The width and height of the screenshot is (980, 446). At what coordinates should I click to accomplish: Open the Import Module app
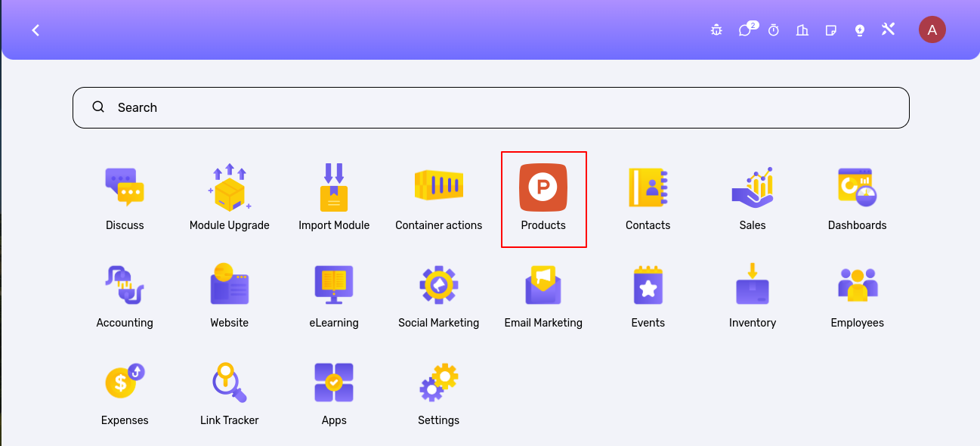[334, 187]
